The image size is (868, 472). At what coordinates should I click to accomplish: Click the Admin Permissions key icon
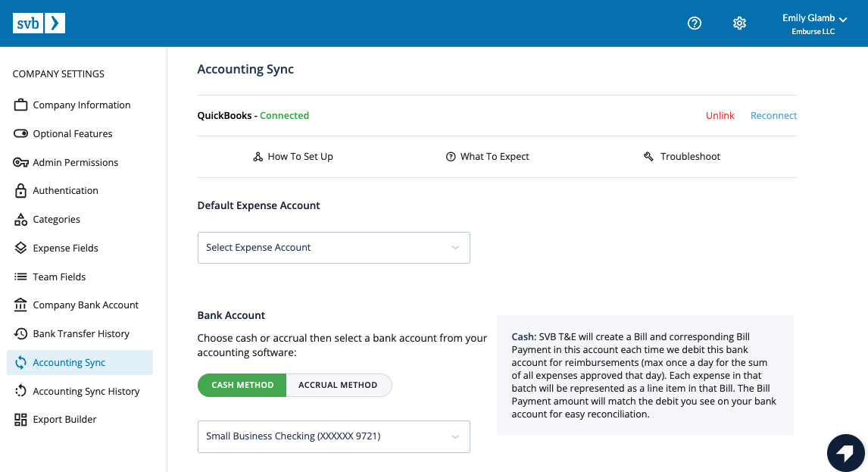click(20, 162)
